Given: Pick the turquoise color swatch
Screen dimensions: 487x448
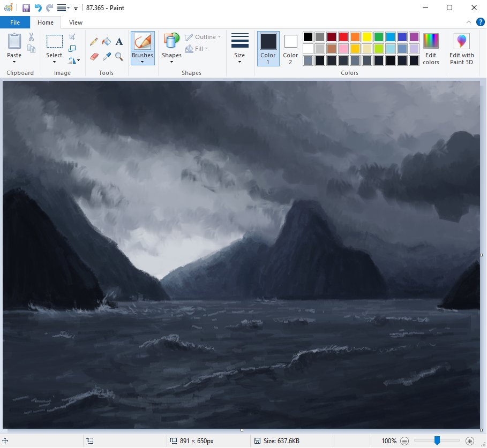Looking at the screenshot, I should point(391,37).
